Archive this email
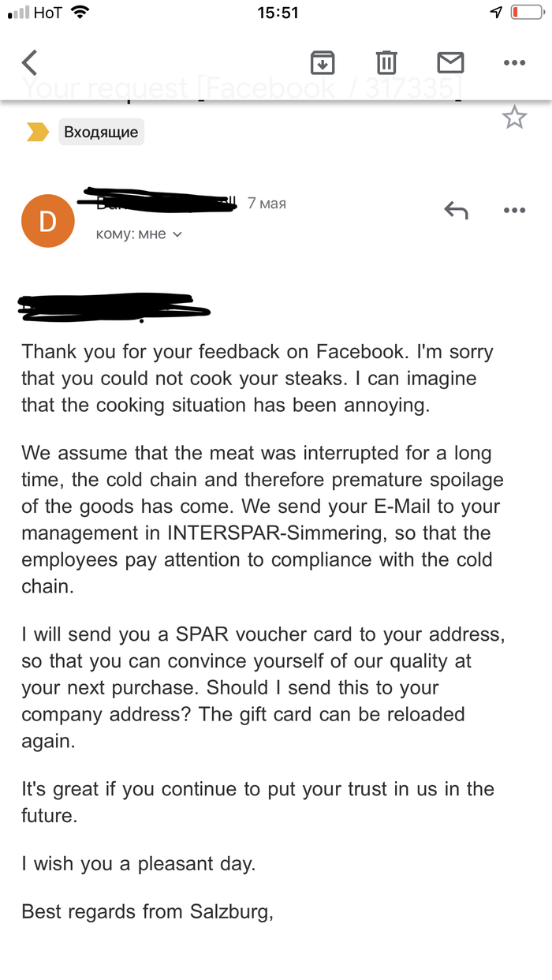This screenshot has height=980, width=552. click(x=323, y=62)
